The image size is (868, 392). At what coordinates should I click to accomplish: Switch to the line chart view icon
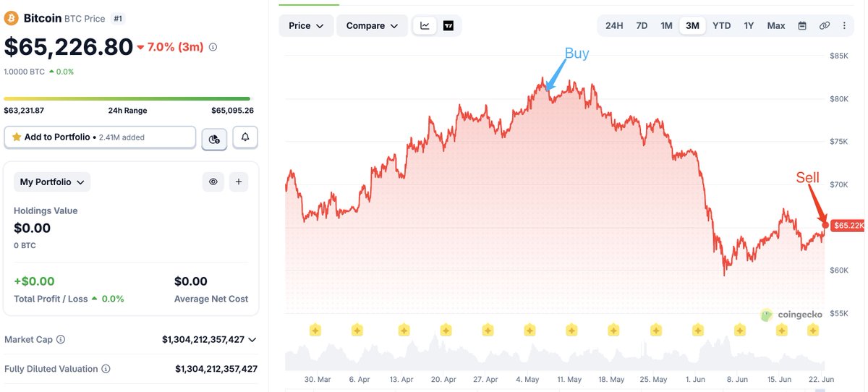point(425,26)
